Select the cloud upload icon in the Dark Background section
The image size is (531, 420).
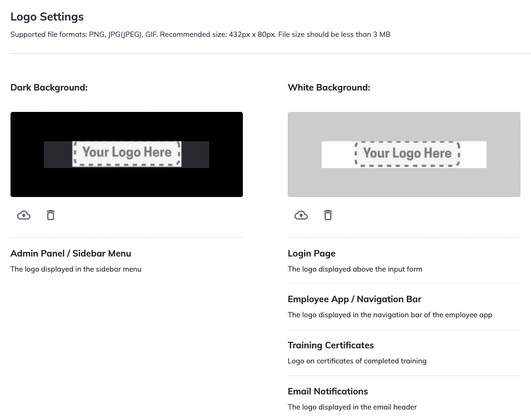[23, 215]
